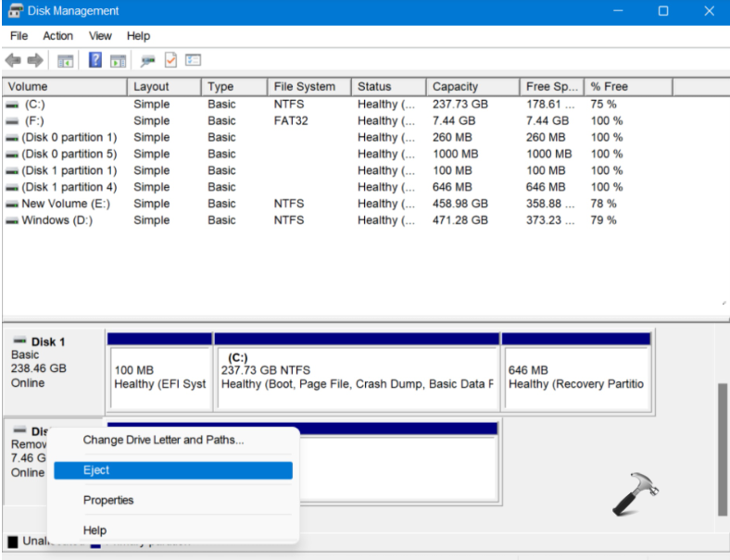Open the View menu
The height and width of the screenshot is (560, 730).
tap(100, 36)
